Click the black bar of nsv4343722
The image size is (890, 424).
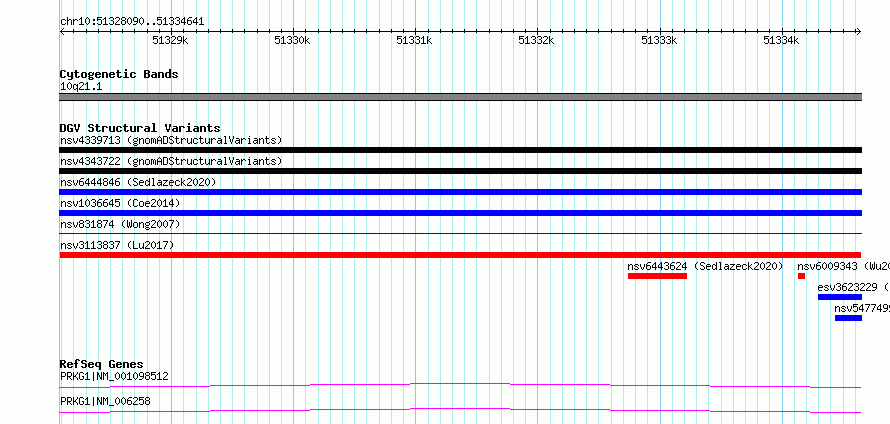click(x=460, y=171)
